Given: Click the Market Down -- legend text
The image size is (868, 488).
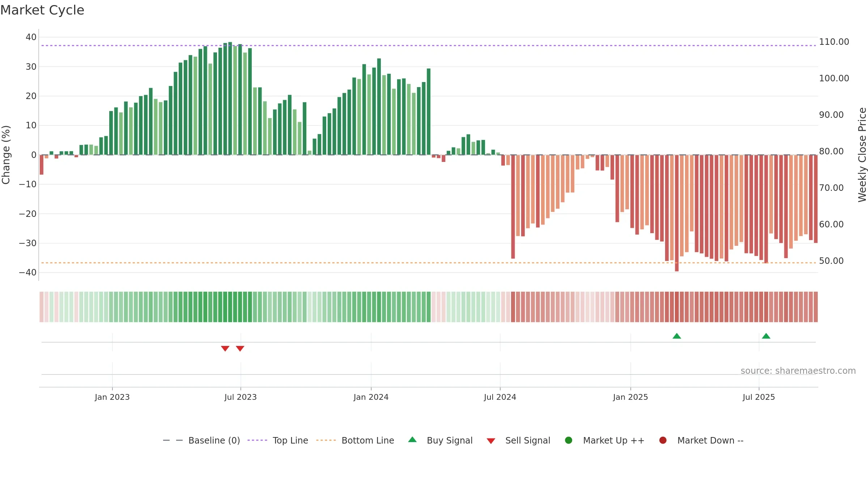Looking at the screenshot, I should (710, 440).
